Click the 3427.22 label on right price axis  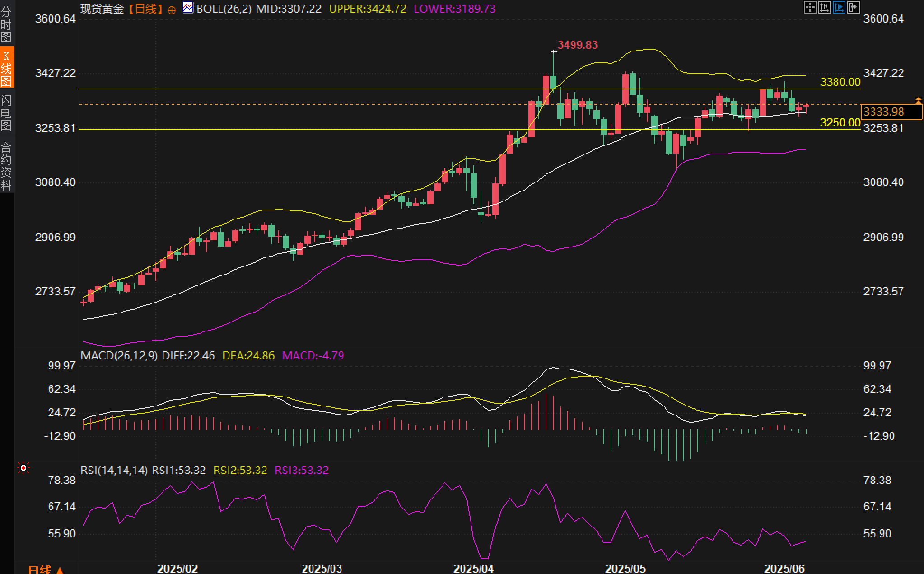tap(884, 73)
